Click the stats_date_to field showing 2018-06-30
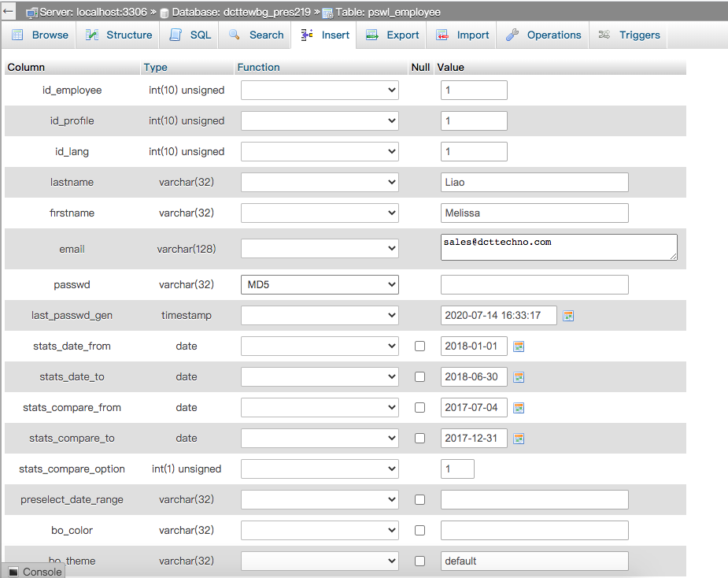This screenshot has height=578, width=728. coord(474,377)
